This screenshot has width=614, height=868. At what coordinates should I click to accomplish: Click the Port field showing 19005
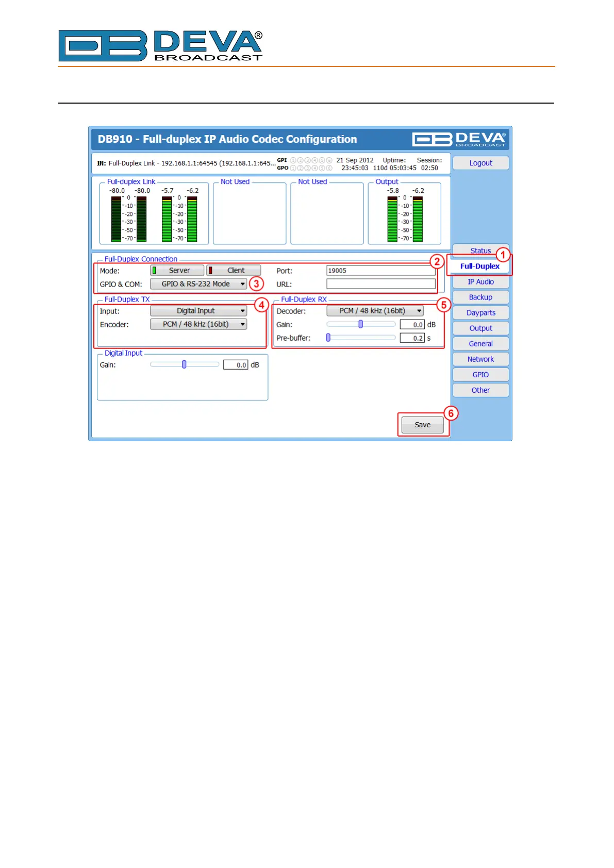click(x=381, y=271)
